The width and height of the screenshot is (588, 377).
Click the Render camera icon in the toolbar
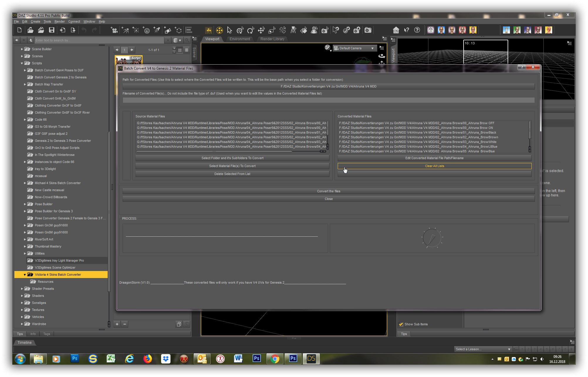[368, 30]
